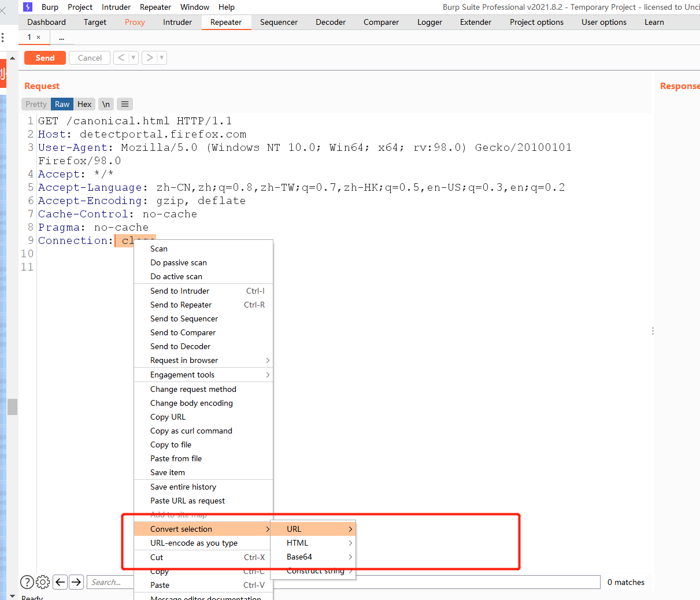Choose Cut from context menu
Screen dimensions: 700x600
point(203,557)
